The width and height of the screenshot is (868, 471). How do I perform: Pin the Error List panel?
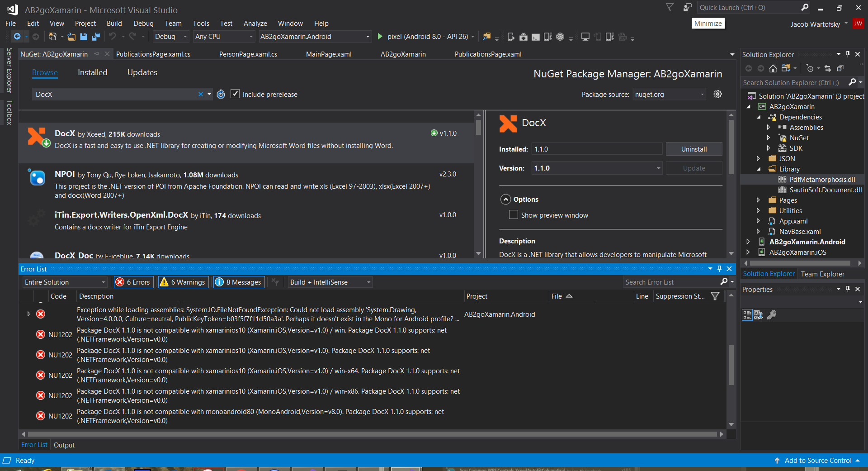click(720, 269)
